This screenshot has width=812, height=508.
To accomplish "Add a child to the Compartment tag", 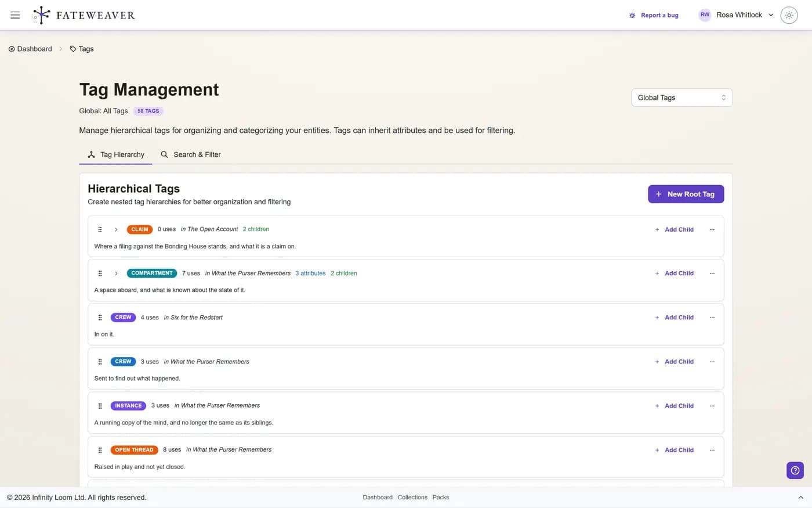I will [674, 273].
